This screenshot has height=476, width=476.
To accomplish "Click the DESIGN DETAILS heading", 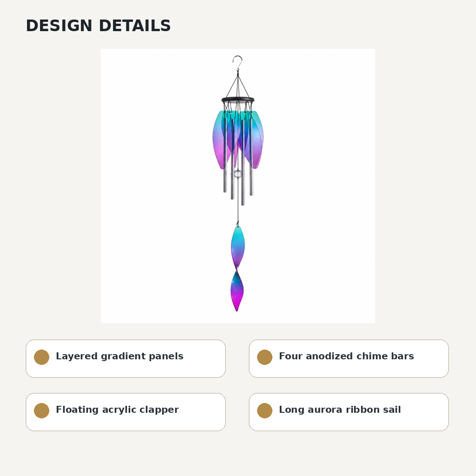I will [99, 26].
